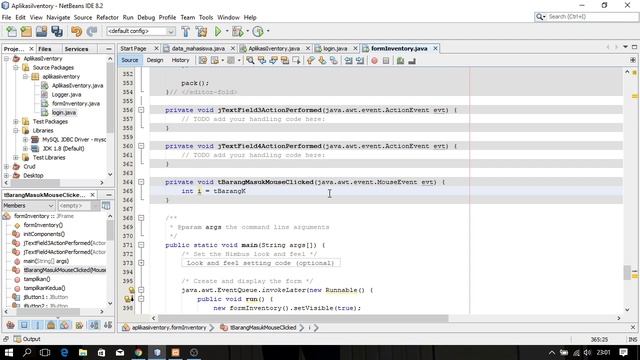The image size is (640, 360).
Task: Click the Debug Project icon
Action: pyautogui.click(x=238, y=31)
